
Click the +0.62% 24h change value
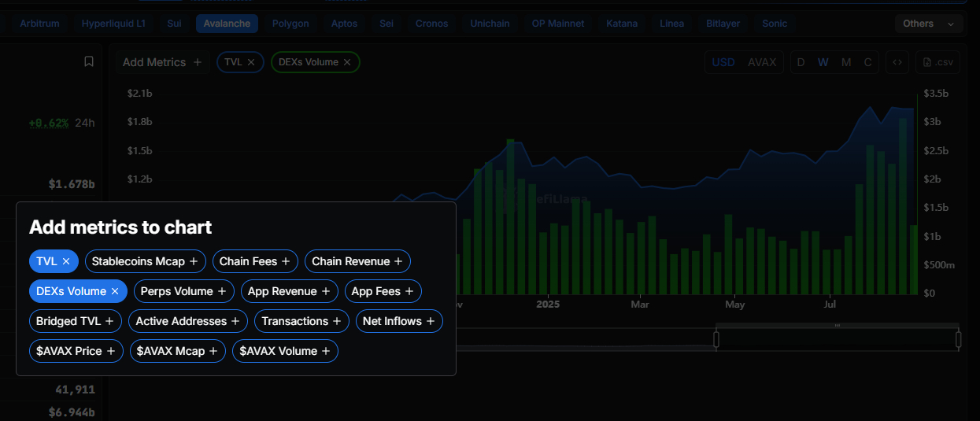49,123
